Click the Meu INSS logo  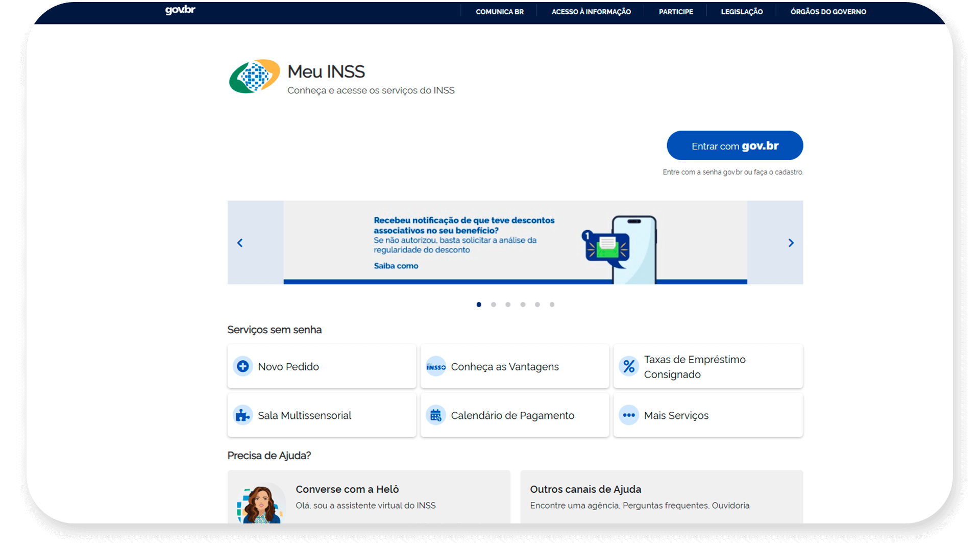[x=254, y=77]
